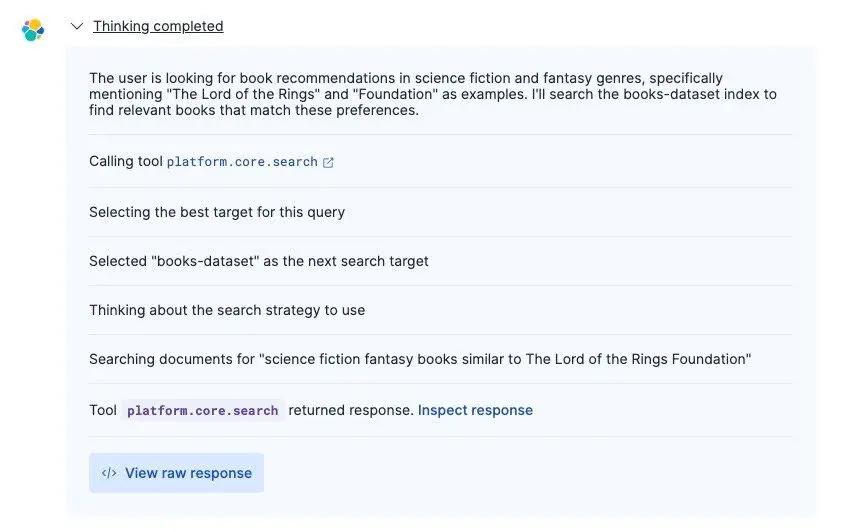Screen dimensions: 845x532
Task: Click the "Calling tool" label text
Action: pyautogui.click(x=125, y=162)
